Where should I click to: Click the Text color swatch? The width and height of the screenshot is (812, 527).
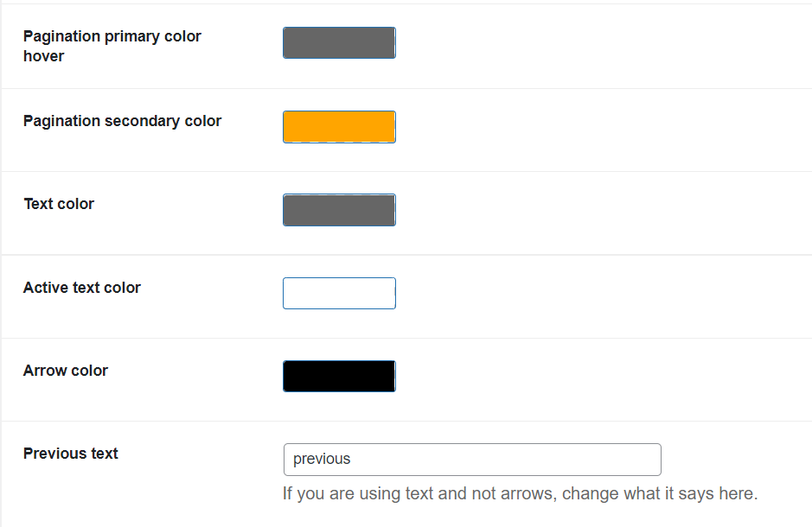(339, 210)
